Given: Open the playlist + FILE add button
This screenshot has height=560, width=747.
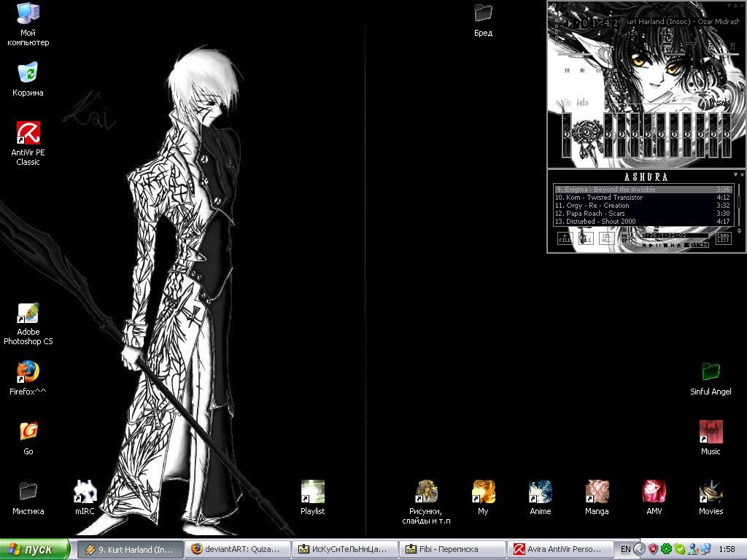Looking at the screenshot, I should tap(565, 238).
